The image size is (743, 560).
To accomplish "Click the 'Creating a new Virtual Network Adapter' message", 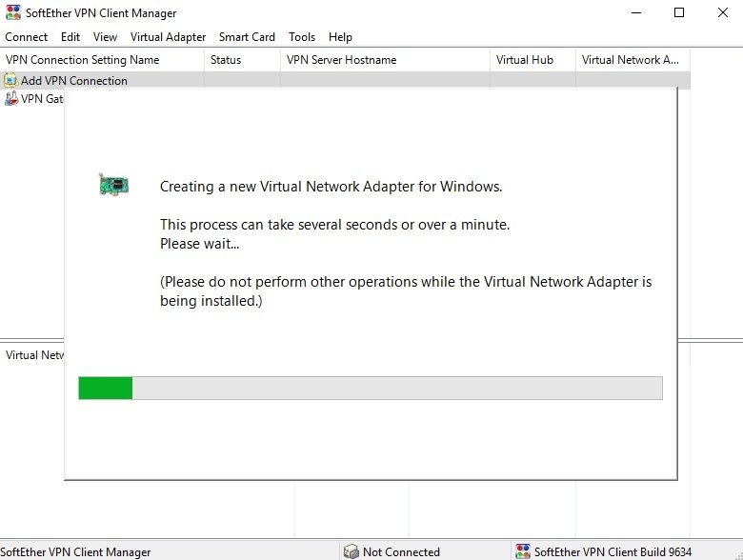I will pos(331,187).
